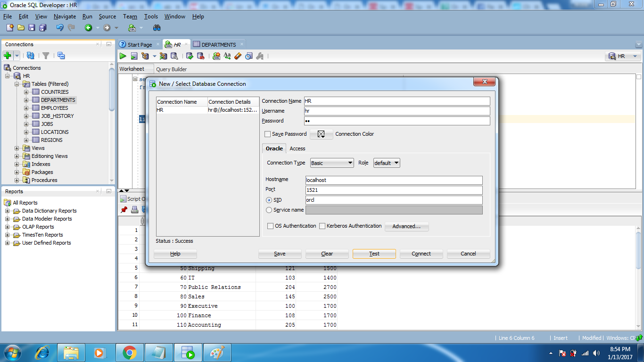Click the Run Statement green play icon

pos(123,56)
